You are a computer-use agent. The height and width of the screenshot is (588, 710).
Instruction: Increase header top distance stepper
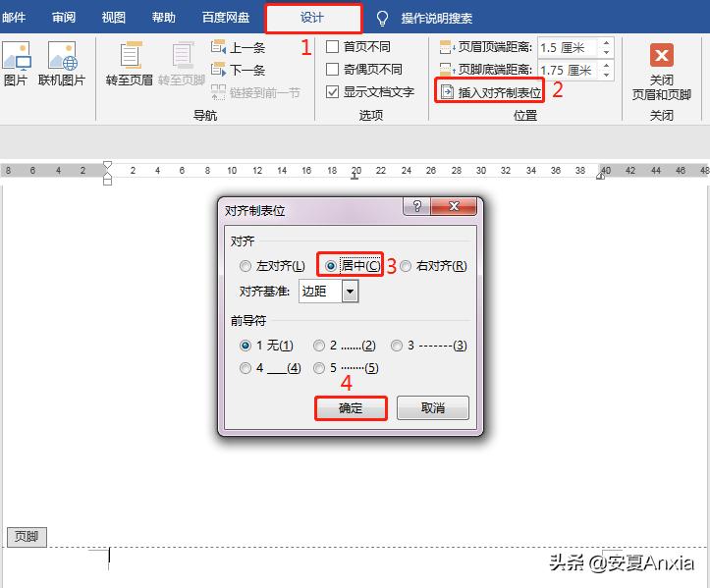[x=606, y=42]
